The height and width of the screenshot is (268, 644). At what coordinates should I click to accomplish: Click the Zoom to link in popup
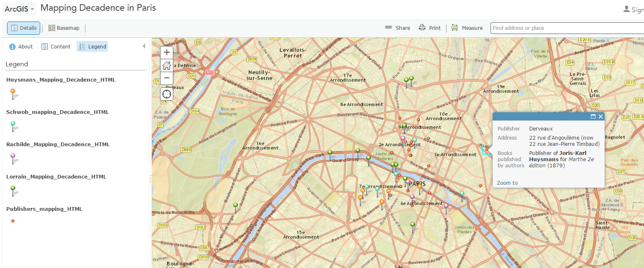coord(507,183)
